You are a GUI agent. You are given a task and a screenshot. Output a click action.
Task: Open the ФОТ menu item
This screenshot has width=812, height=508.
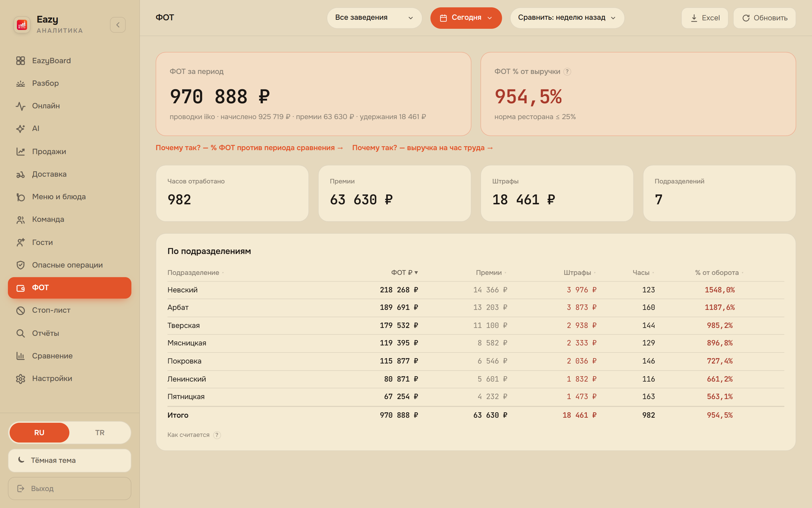(x=69, y=288)
